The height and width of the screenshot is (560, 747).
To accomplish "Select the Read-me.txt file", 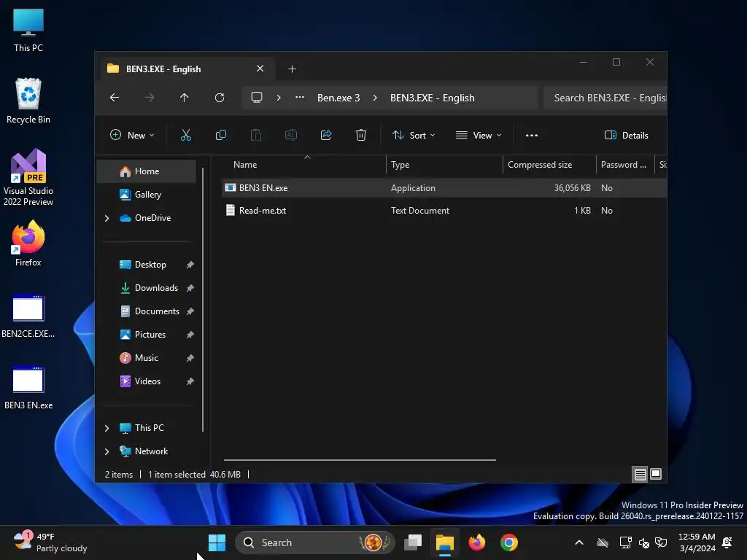I will pyautogui.click(x=263, y=211).
